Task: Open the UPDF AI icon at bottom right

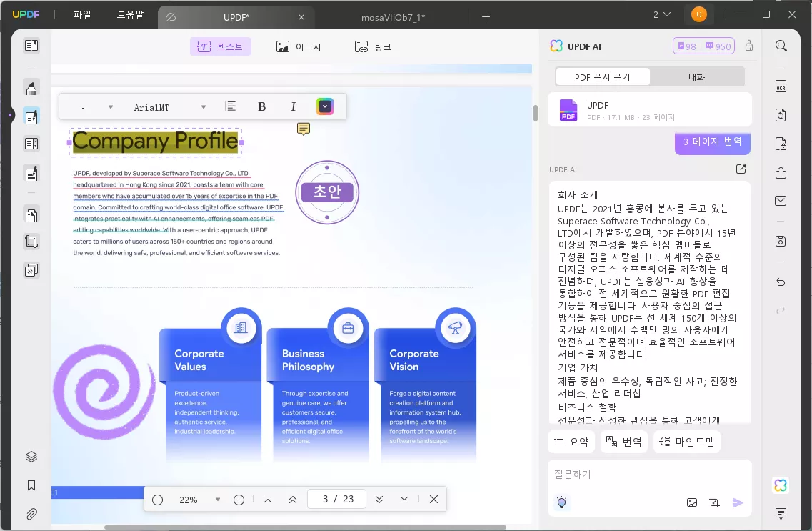Action: (x=780, y=485)
